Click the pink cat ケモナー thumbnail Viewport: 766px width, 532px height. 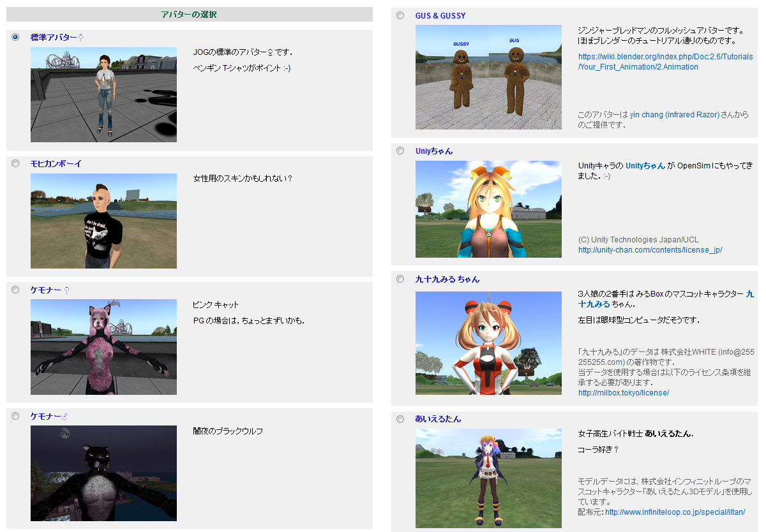click(103, 347)
